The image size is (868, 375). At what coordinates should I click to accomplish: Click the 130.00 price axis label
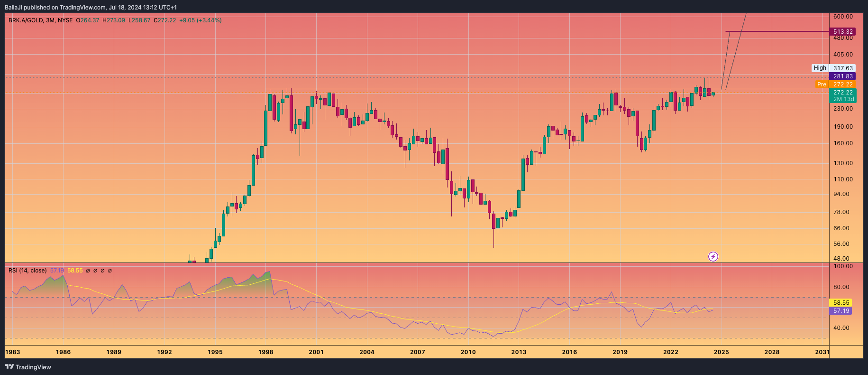[843, 163]
